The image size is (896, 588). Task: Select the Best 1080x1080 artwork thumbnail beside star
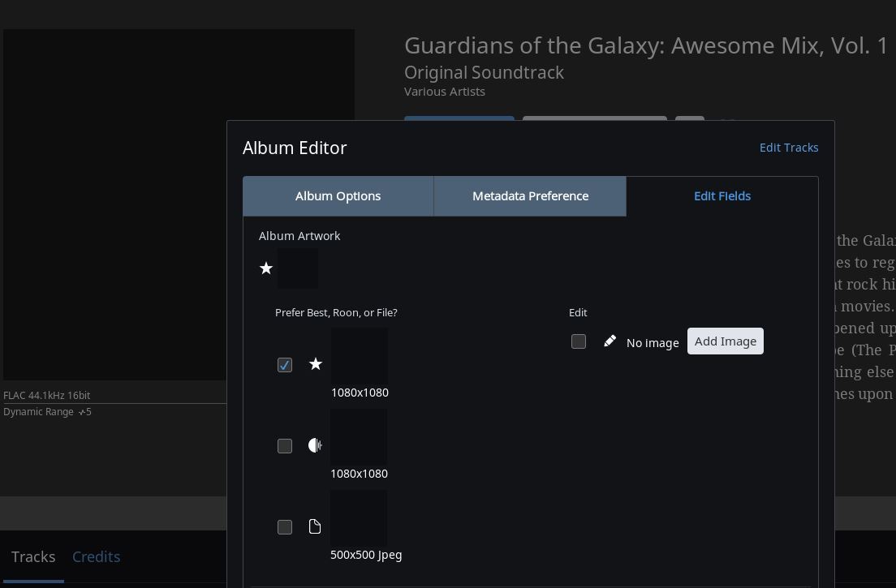click(x=360, y=356)
